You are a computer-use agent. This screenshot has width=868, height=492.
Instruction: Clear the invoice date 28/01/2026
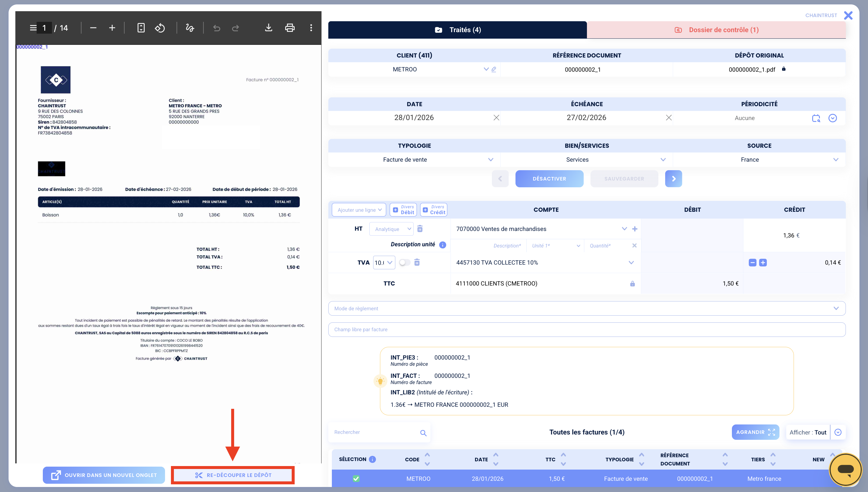point(496,118)
